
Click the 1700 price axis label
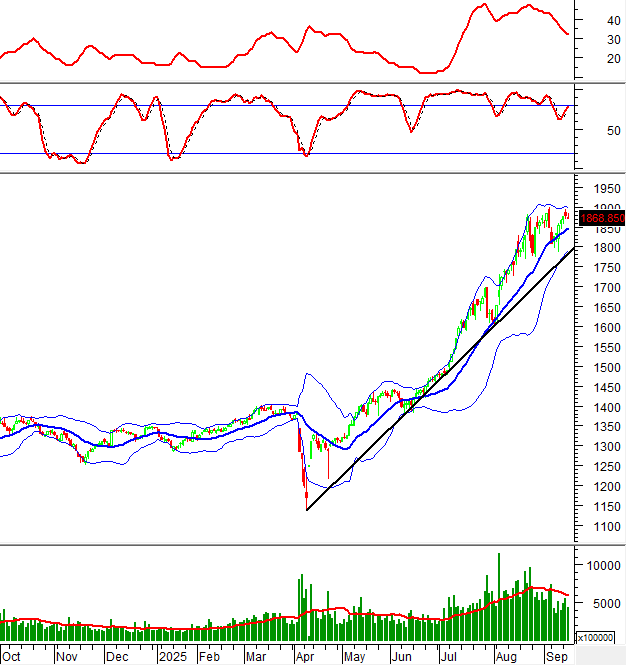(602, 287)
